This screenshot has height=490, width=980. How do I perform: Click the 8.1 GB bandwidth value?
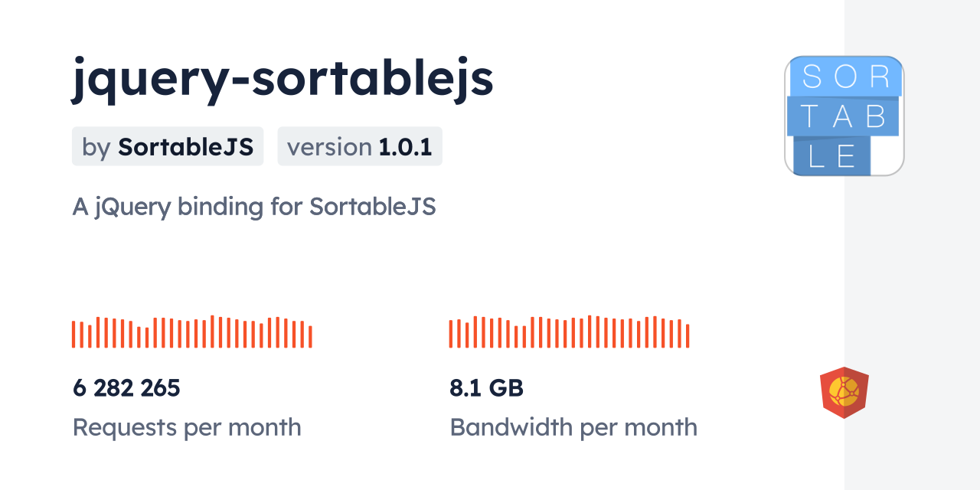[486, 388]
